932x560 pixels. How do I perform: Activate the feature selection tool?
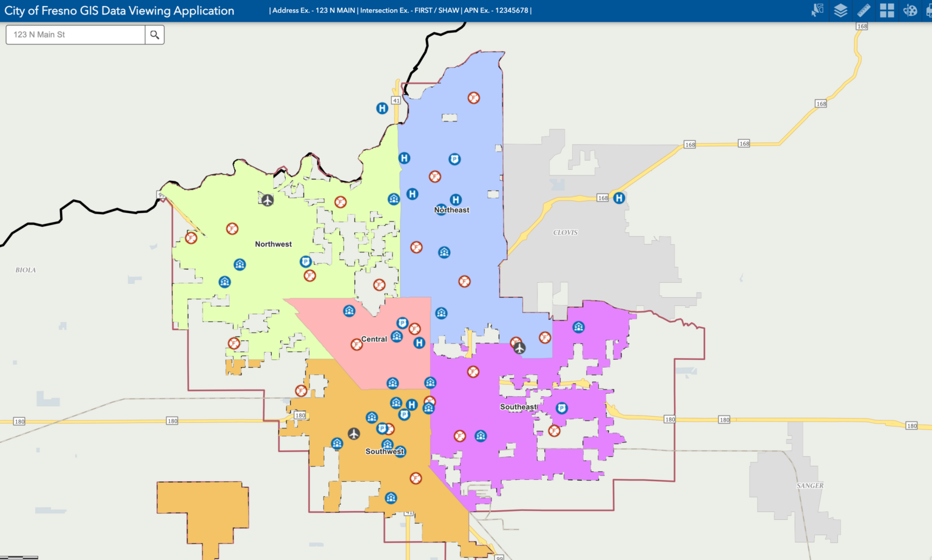click(817, 10)
